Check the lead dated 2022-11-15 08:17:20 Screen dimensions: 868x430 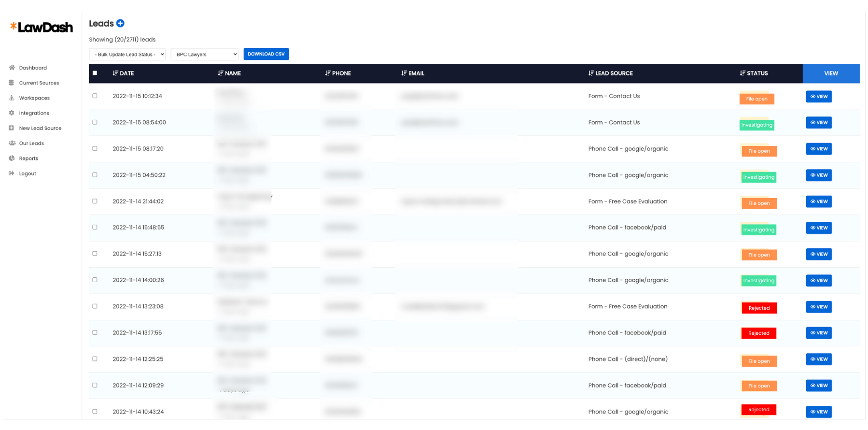pos(95,148)
